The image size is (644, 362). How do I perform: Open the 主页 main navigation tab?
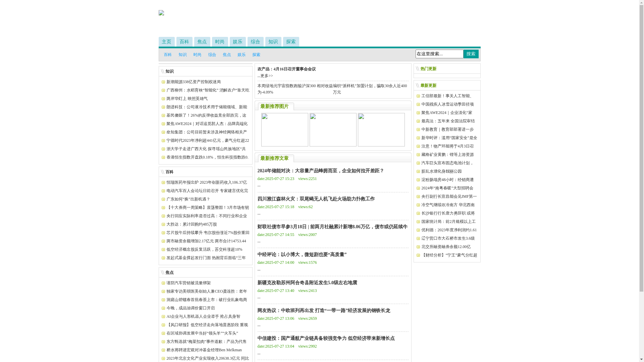pos(166,42)
